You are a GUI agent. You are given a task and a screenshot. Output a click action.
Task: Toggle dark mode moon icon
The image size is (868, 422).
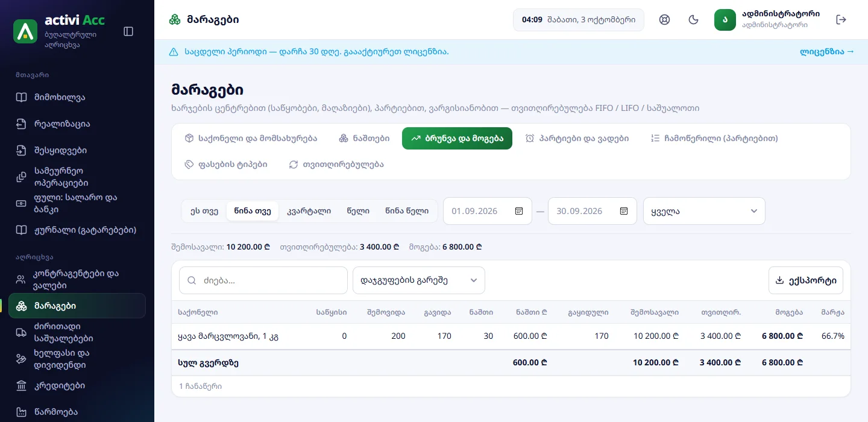694,20
